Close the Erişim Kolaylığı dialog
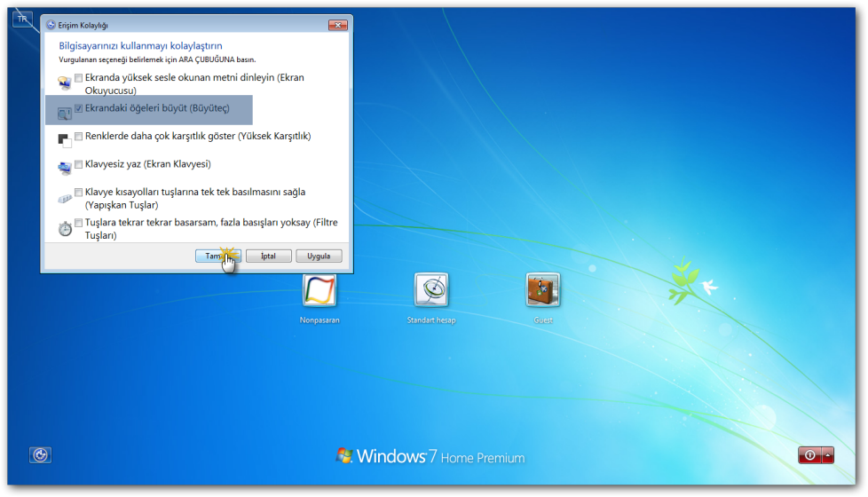Viewport: 868px width, 497px height. point(337,25)
